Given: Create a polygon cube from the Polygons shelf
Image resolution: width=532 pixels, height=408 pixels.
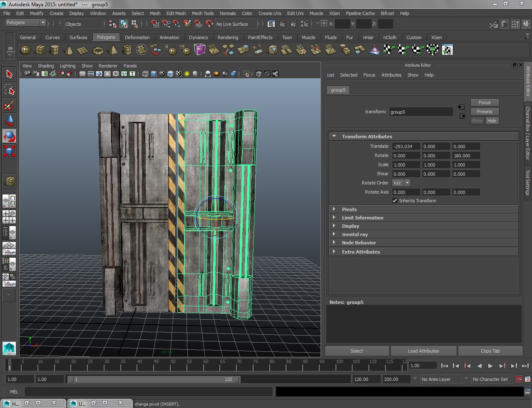Looking at the screenshot, I should [x=40, y=50].
